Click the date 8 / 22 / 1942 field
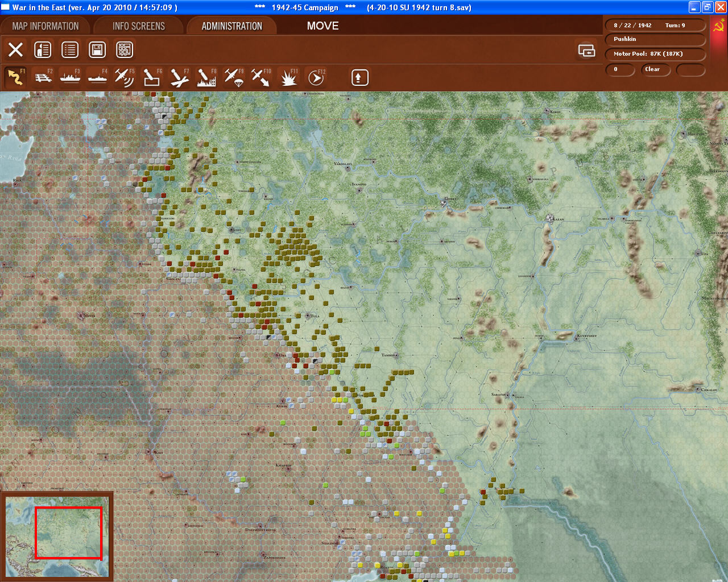 (x=632, y=26)
